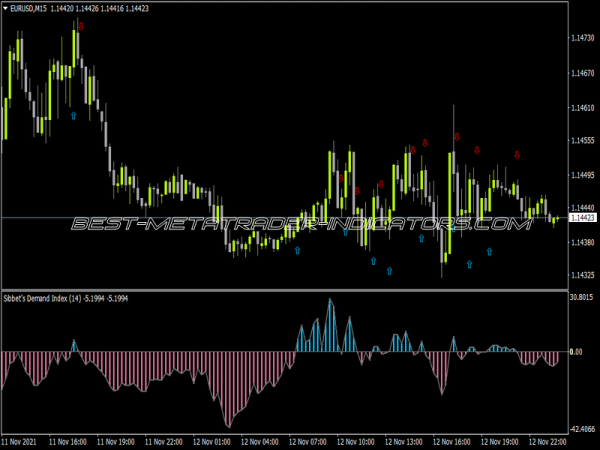Screen dimensions: 600x450
Task: Select the blue buy arrow near 12 Nov 07:00
Action: pos(297,250)
